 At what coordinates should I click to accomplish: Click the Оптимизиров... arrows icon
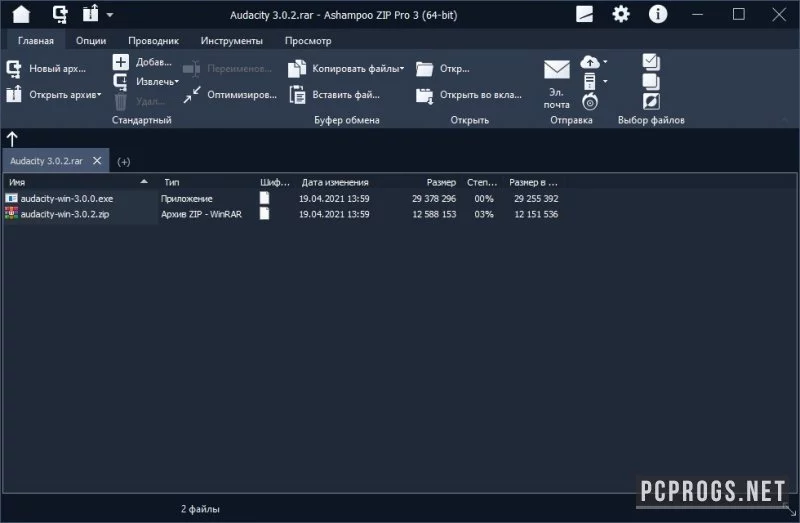[192, 95]
